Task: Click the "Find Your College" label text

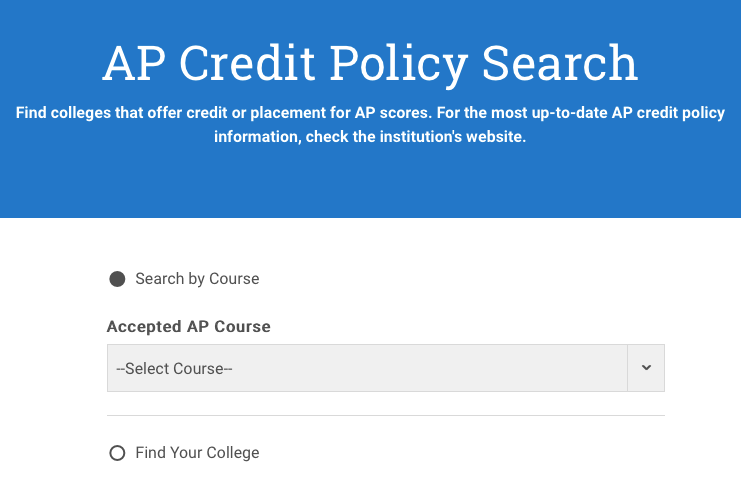Action: pos(197,453)
